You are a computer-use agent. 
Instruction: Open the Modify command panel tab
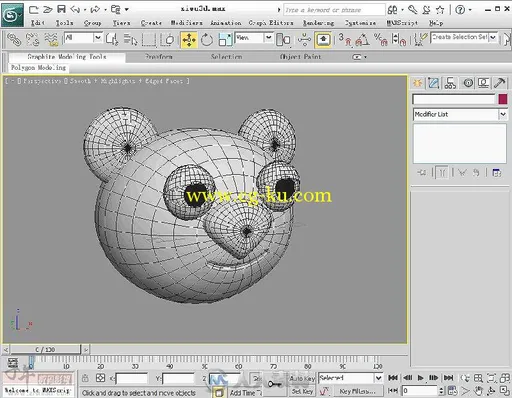pos(433,83)
